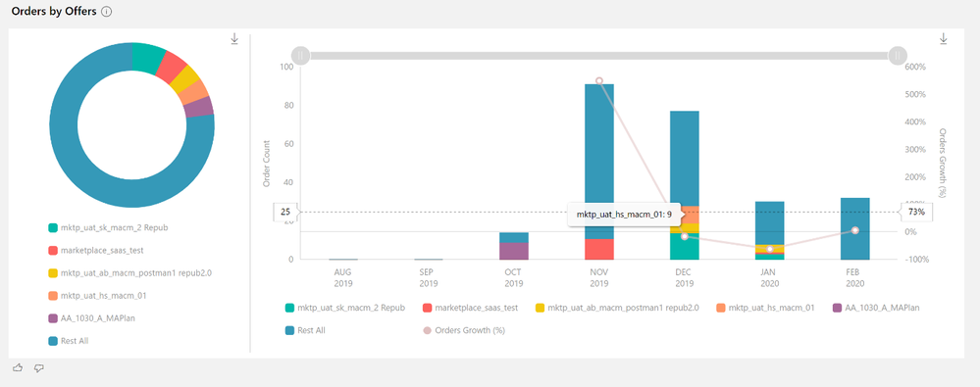Click the blue segment of JAN 2020 bar
This screenshot has height=387, width=980.
coord(770,222)
